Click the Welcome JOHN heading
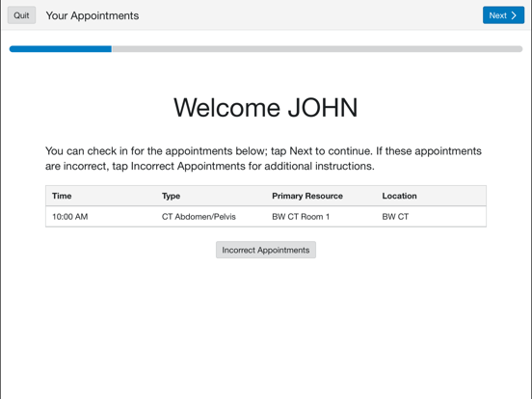This screenshot has height=399, width=532. 266,108
